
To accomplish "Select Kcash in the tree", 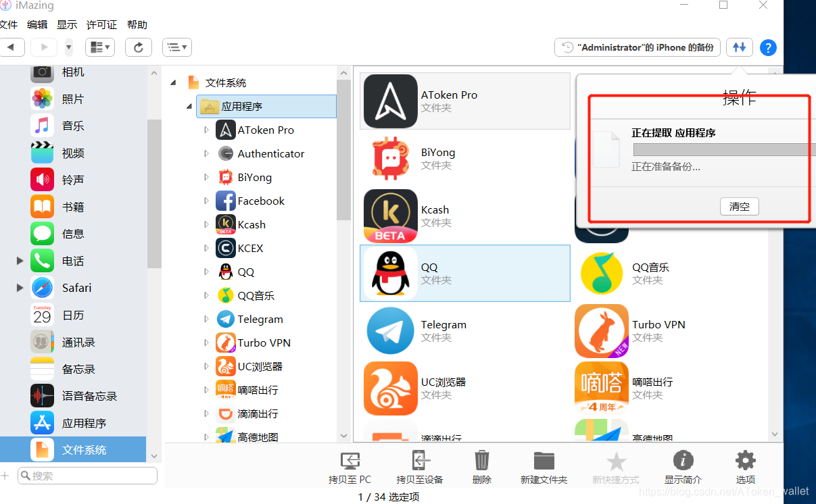I will pos(251,224).
